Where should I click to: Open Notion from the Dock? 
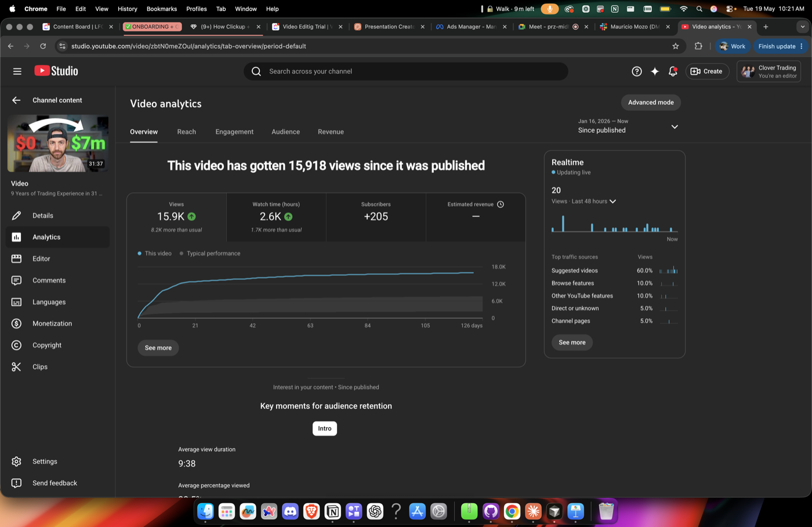coord(332,511)
